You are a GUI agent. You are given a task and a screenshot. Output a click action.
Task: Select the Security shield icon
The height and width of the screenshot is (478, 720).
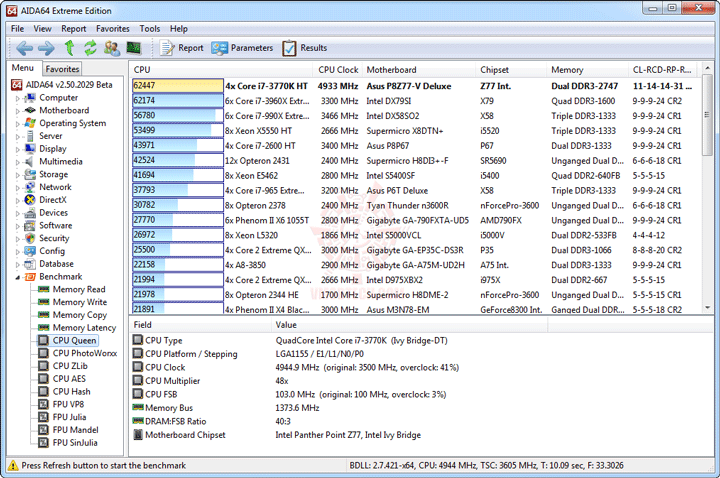pyautogui.click(x=30, y=238)
